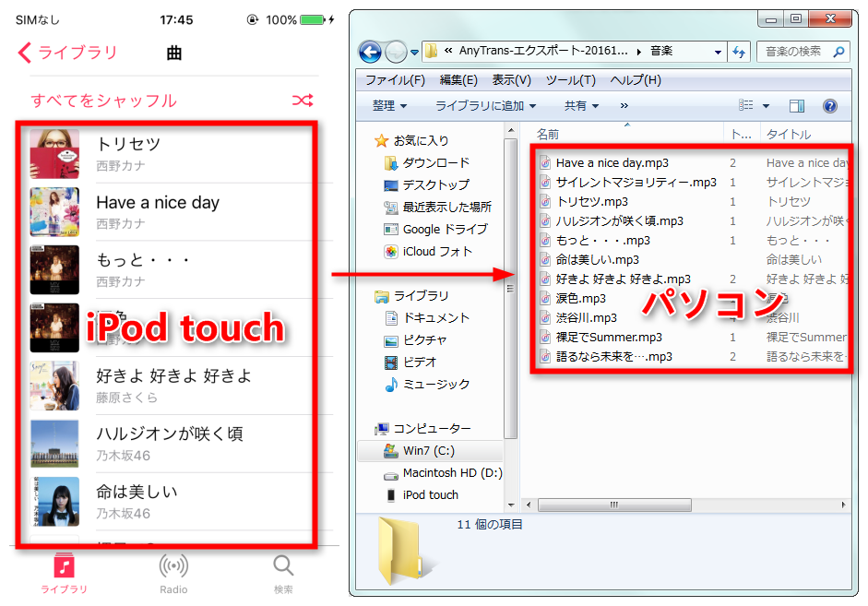Screen dimensions: 868x606
Task: Select お気に入り in the navigation pane
Action: [412, 140]
